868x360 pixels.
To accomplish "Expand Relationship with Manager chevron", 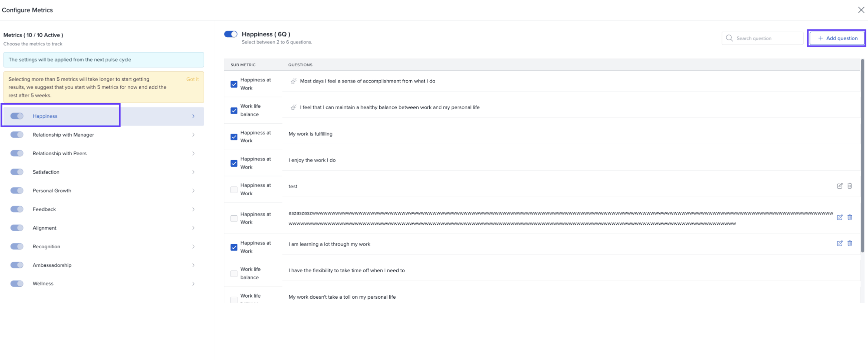I will [193, 135].
